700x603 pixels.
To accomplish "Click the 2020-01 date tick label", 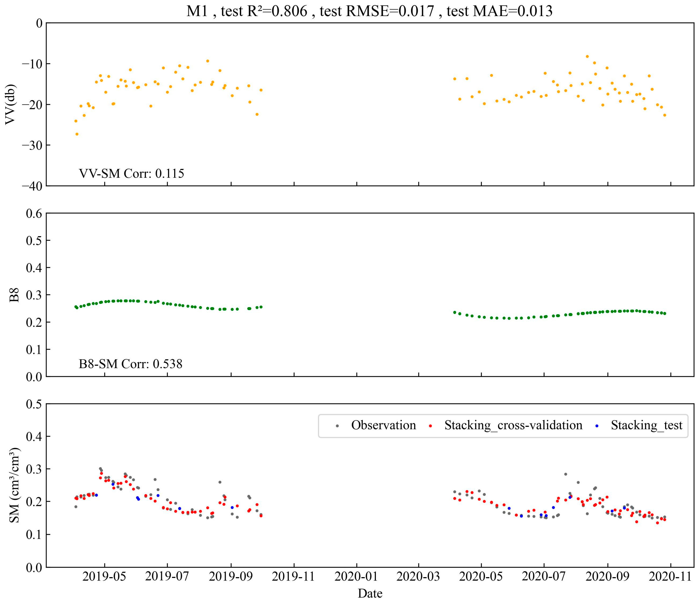I will click(x=356, y=576).
